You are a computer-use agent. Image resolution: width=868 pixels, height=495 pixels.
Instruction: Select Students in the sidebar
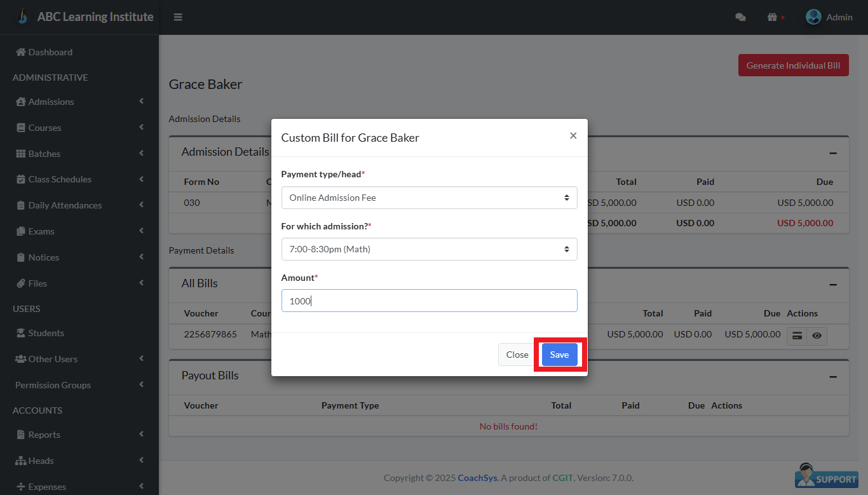pyautogui.click(x=46, y=333)
